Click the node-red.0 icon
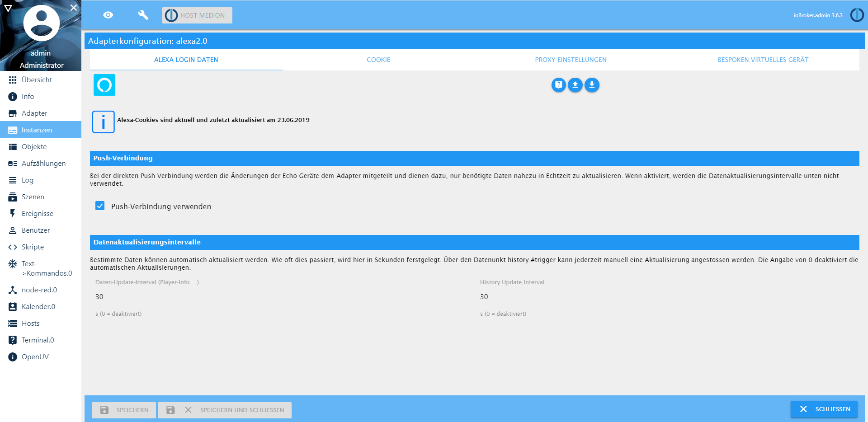The image size is (868, 422). pyautogui.click(x=13, y=290)
